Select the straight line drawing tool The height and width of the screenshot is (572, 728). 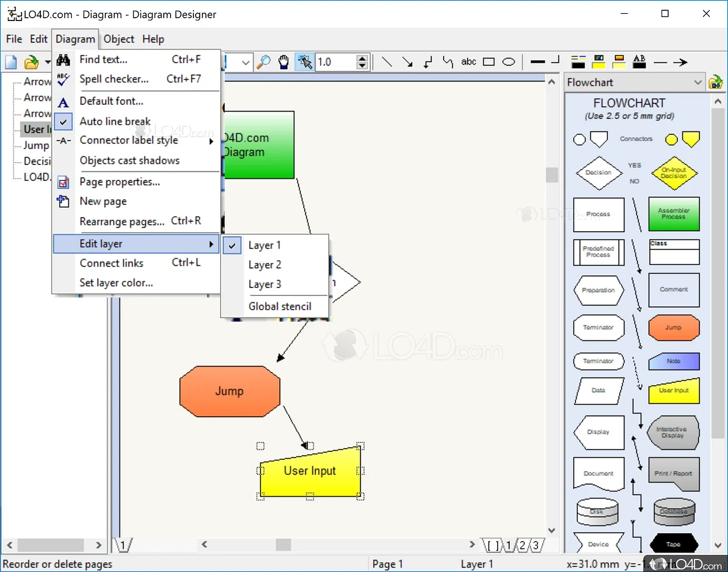click(387, 62)
